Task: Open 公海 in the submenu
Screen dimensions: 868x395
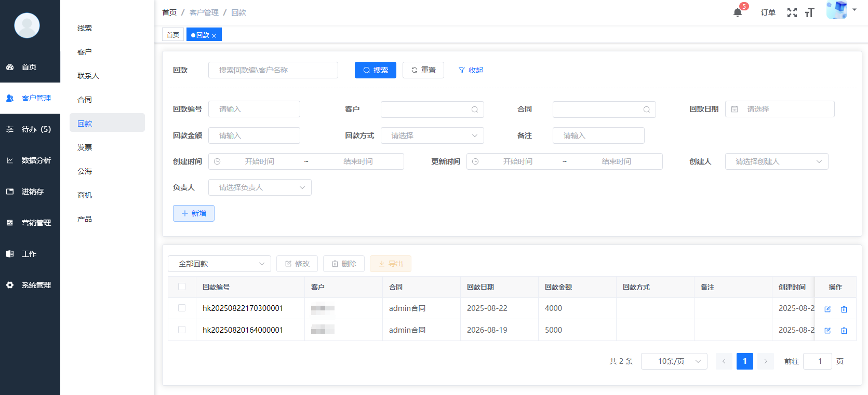Action: [85, 171]
